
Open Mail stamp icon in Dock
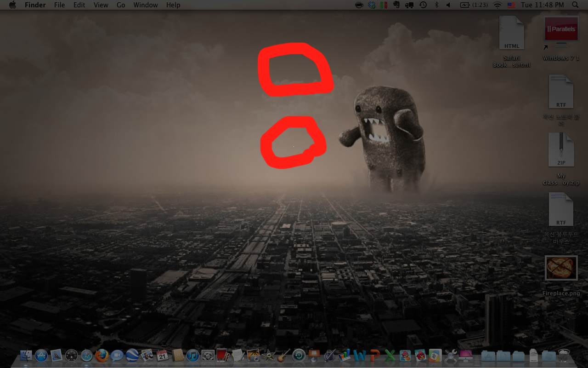(57, 356)
